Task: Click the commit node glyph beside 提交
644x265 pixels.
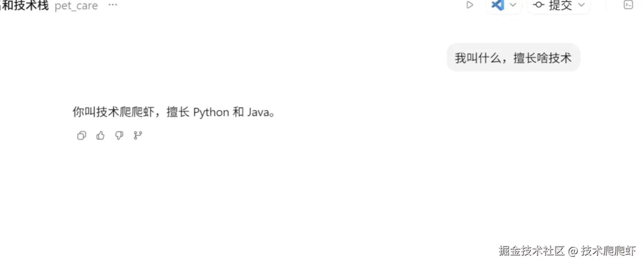Action: point(539,5)
